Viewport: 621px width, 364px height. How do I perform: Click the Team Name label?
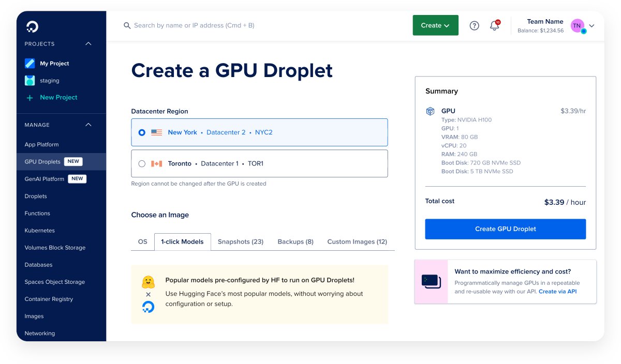(545, 22)
